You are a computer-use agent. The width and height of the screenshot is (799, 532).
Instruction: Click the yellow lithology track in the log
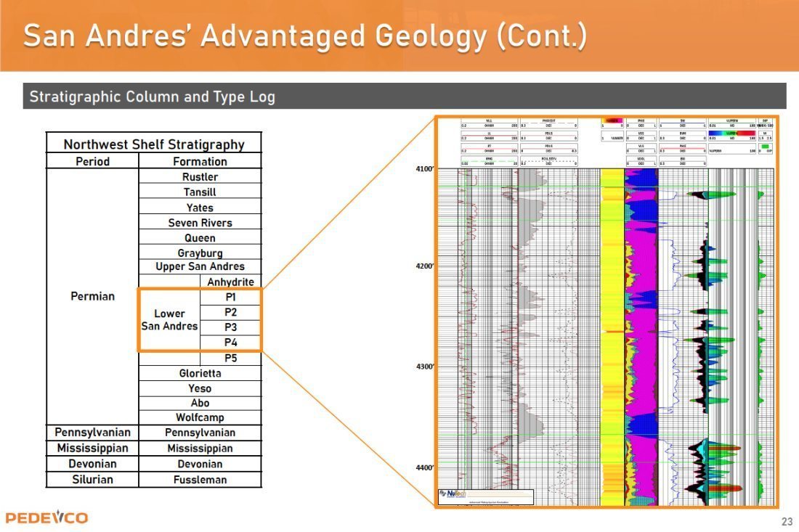point(612,327)
